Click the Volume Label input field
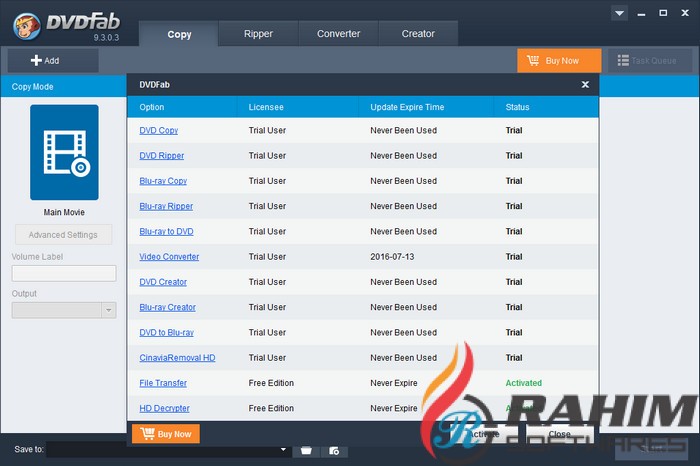 point(64,273)
